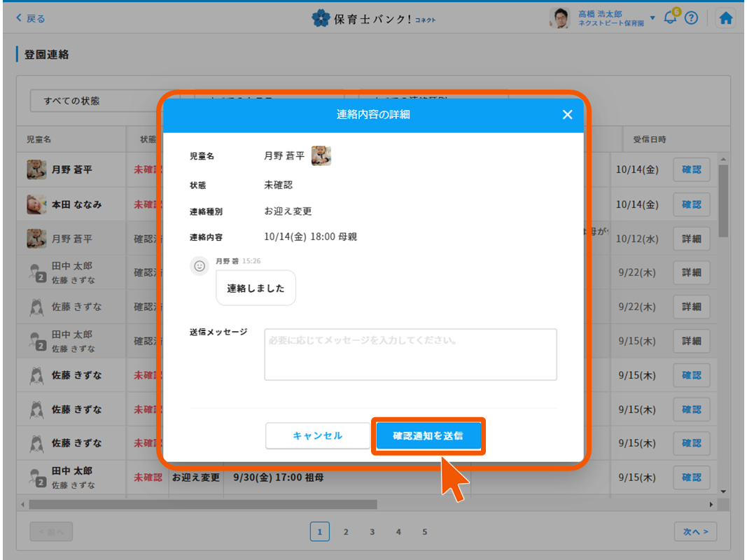Open the すべての状態 filter dropdown
Image resolution: width=747 pixels, height=560 pixels.
(98, 101)
